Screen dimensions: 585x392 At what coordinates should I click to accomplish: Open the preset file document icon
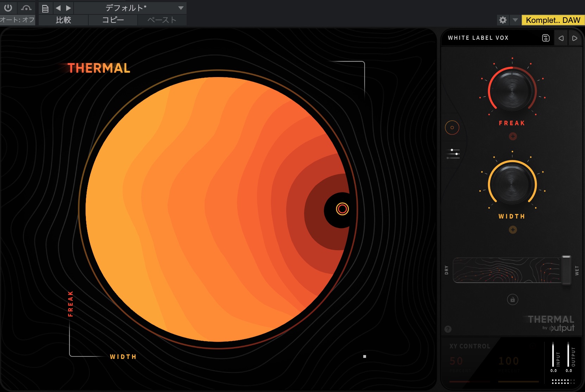coord(45,8)
